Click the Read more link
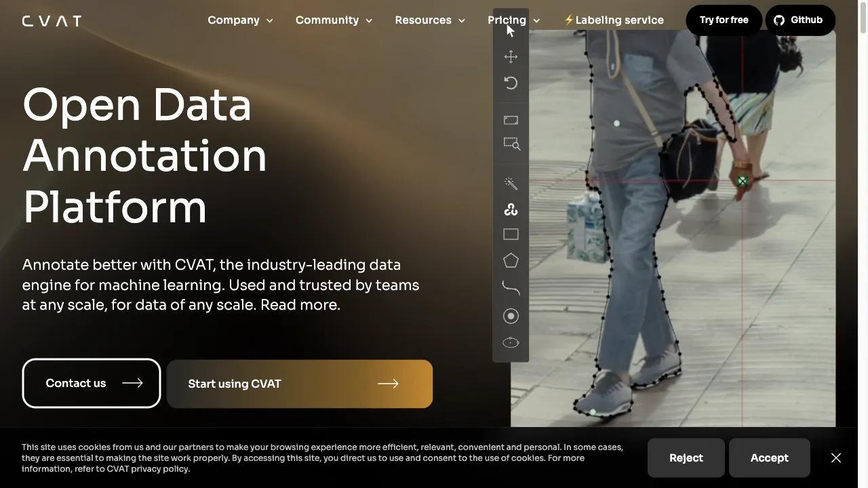868x488 pixels. pyautogui.click(x=300, y=305)
